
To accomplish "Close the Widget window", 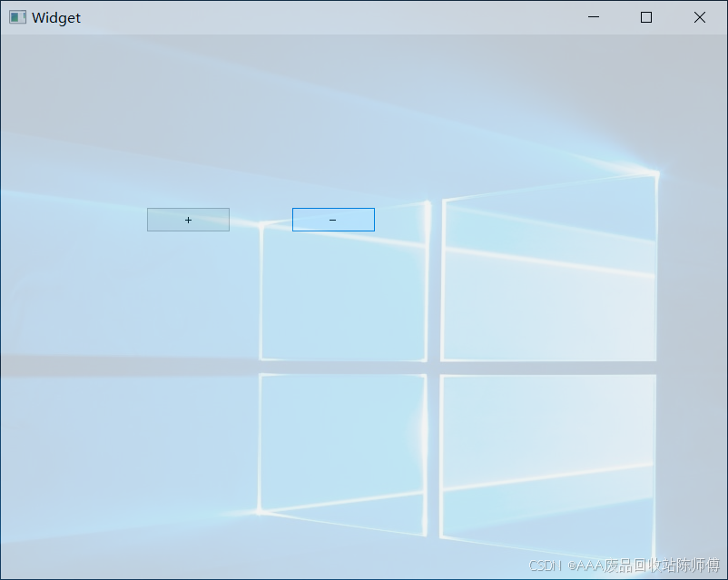I will pyautogui.click(x=699, y=17).
